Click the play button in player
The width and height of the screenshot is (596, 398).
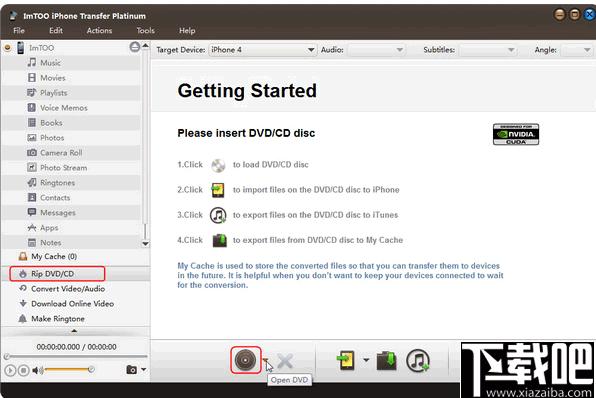pyautogui.click(x=10, y=370)
